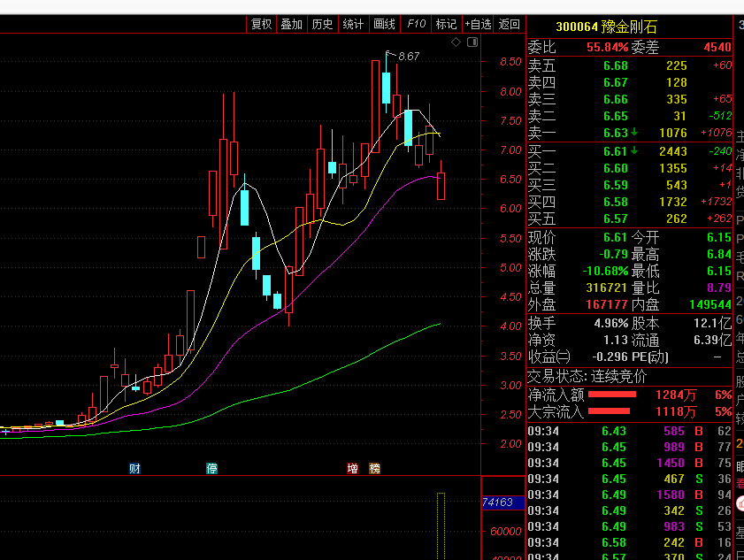The height and width of the screenshot is (560, 744).
Task: Click the 榜 ranking event marker
Action: (x=374, y=468)
